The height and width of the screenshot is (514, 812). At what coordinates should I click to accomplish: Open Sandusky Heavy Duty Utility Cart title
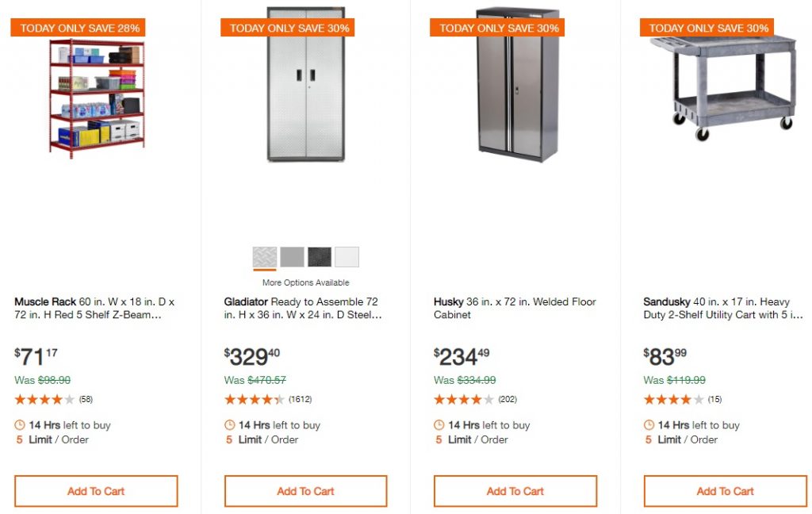(x=722, y=309)
